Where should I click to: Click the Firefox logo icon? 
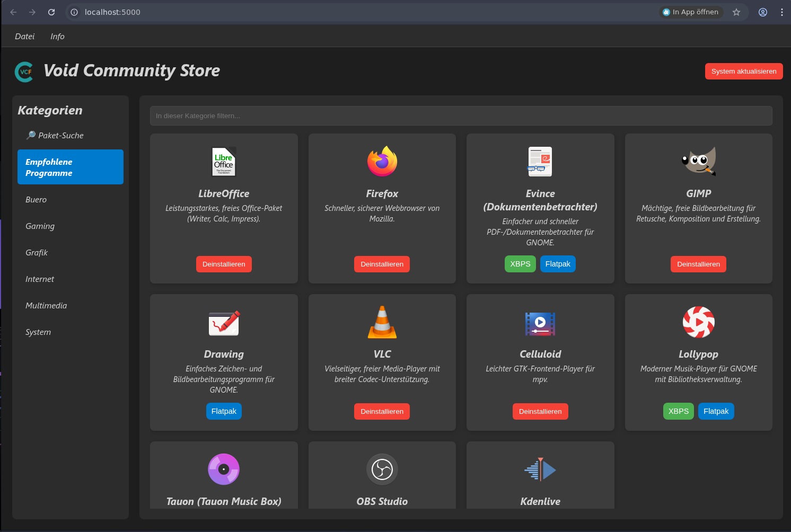(382, 162)
